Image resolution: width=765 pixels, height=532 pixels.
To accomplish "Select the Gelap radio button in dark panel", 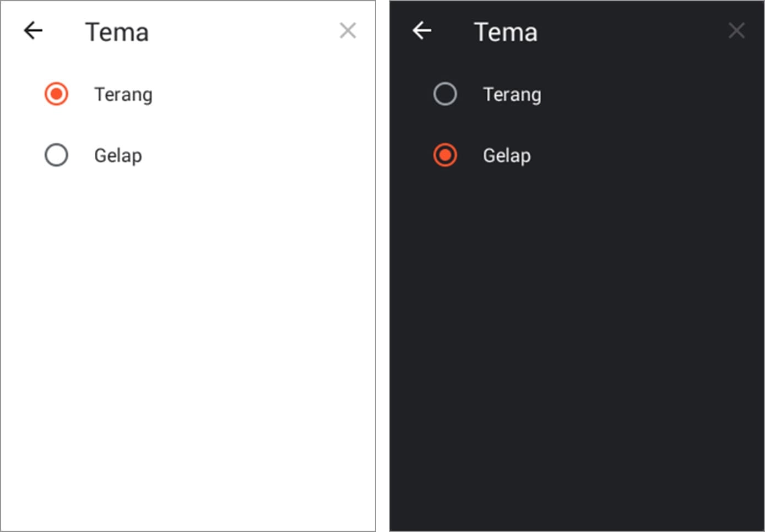I will click(x=445, y=155).
